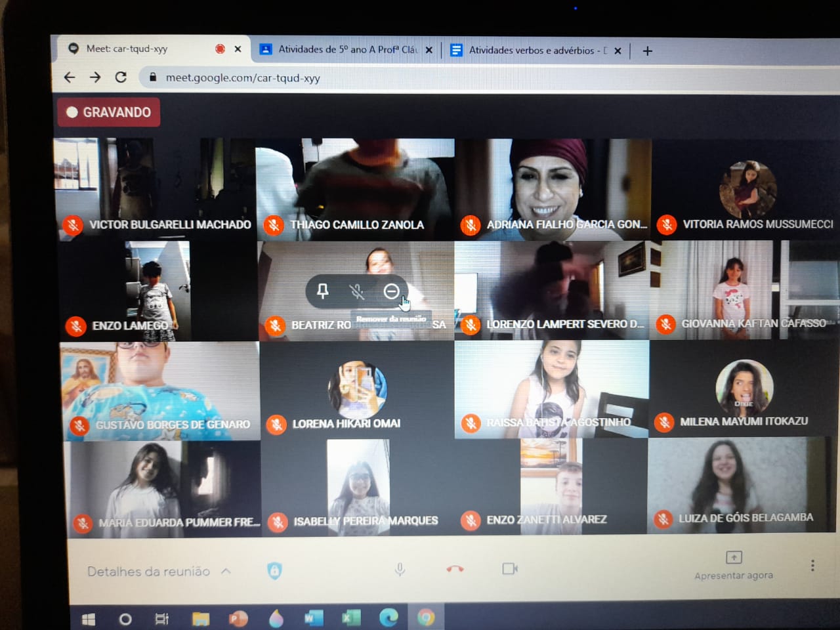840x630 pixels.
Task: Click the GRAVANDO recording indicator
Action: tap(109, 112)
